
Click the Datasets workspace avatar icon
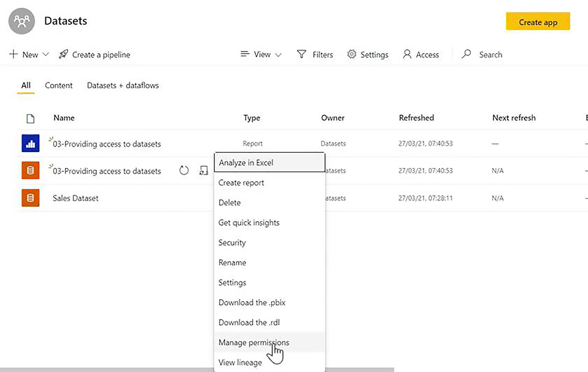(x=22, y=21)
